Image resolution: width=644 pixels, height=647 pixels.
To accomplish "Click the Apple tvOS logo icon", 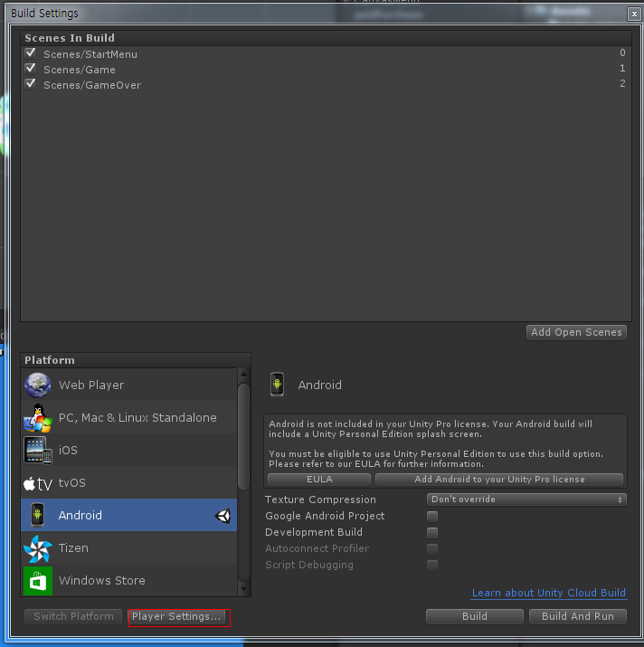I will (38, 483).
